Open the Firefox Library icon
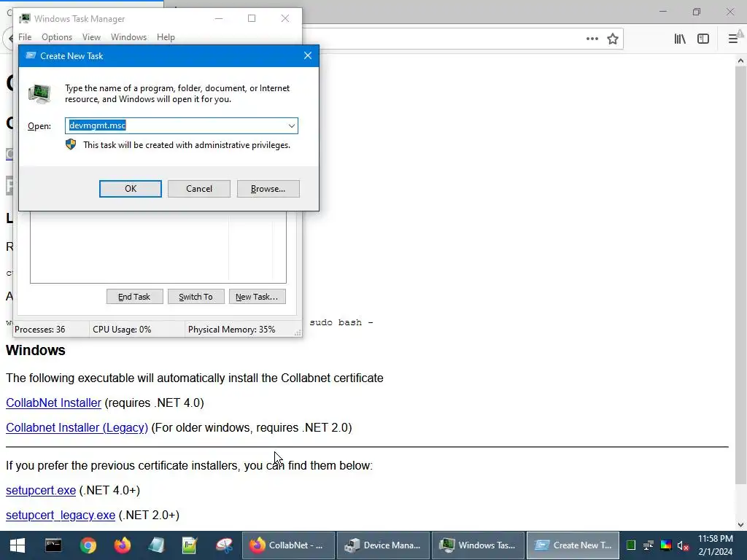Viewport: 747px width, 560px height. [x=680, y=39]
